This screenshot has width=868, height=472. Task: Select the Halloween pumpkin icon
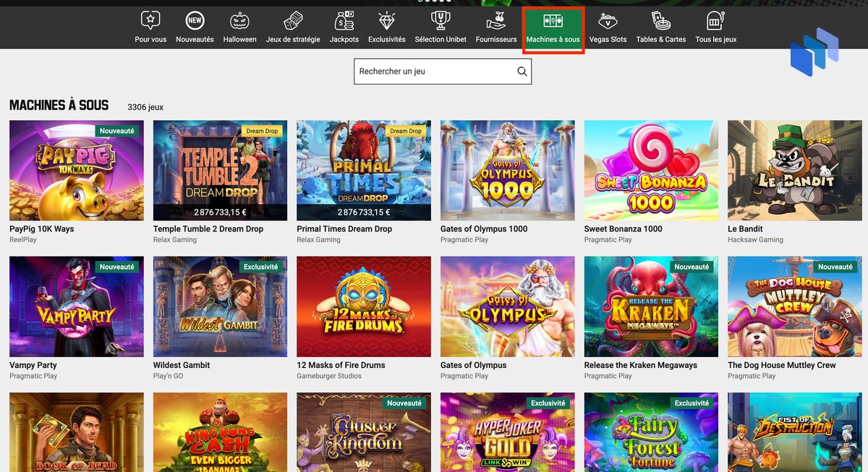point(239,20)
